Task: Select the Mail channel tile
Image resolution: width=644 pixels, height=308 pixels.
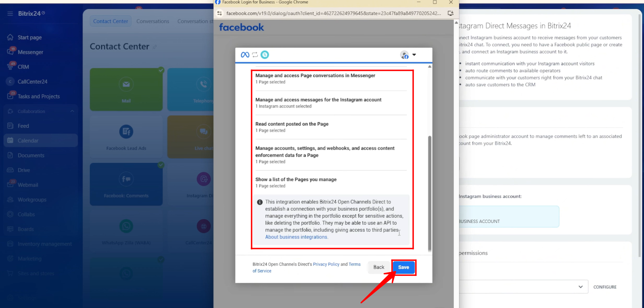Action: click(x=126, y=89)
